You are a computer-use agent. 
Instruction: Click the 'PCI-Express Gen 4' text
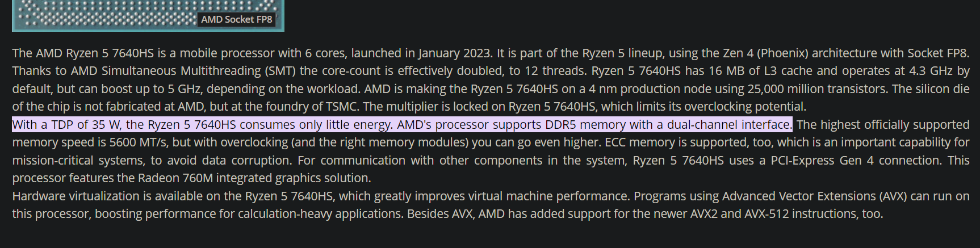pyautogui.click(x=822, y=161)
